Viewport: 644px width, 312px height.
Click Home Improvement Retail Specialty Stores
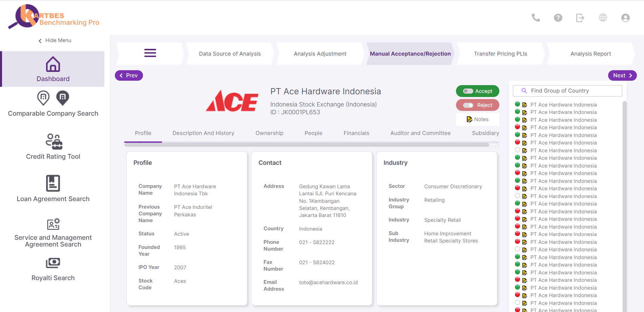(x=451, y=237)
